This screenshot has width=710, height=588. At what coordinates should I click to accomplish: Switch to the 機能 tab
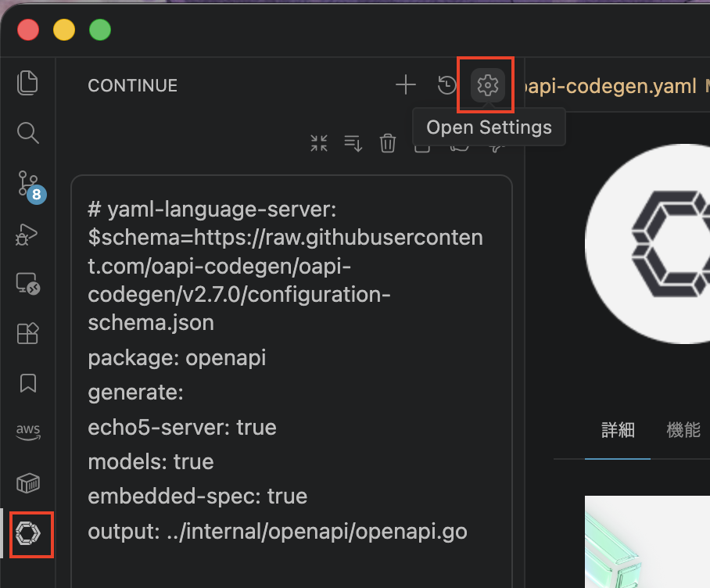coord(683,429)
